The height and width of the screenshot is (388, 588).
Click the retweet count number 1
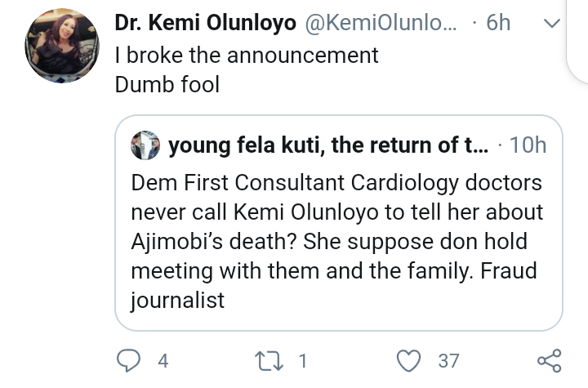[302, 360]
